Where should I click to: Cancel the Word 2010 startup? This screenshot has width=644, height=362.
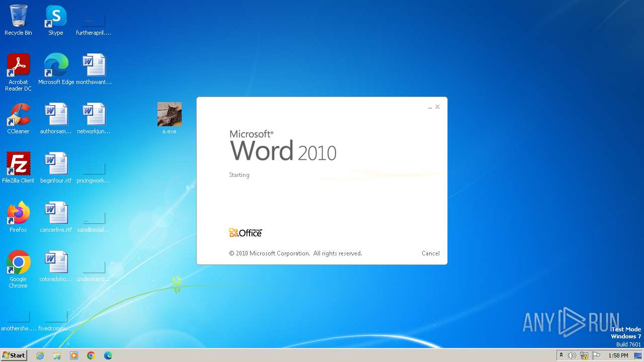(x=431, y=253)
